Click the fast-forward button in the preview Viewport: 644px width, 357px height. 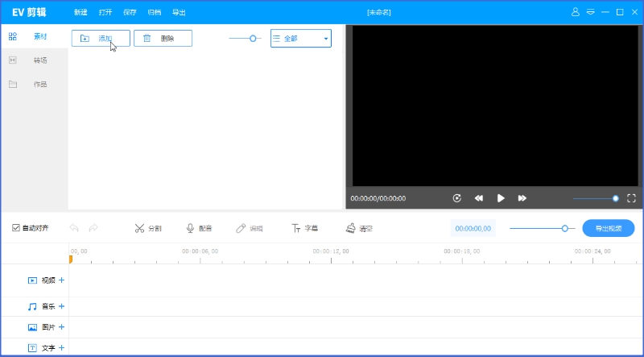point(522,198)
